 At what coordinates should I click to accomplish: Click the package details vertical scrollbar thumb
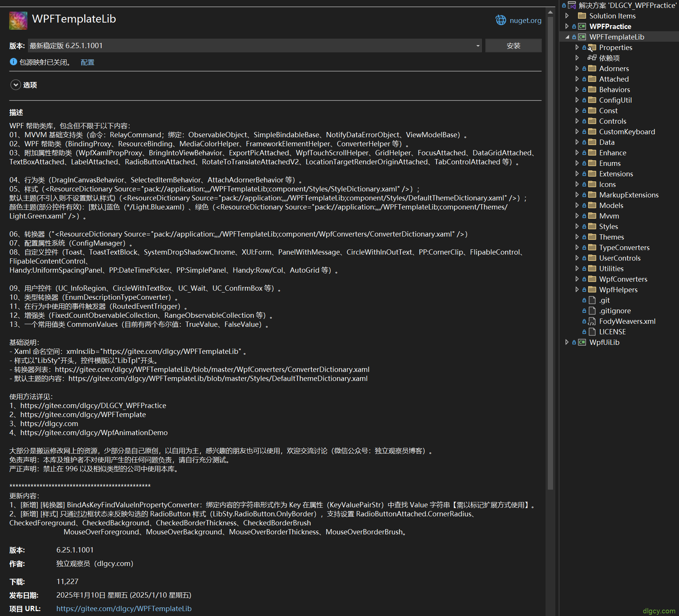[550, 253]
